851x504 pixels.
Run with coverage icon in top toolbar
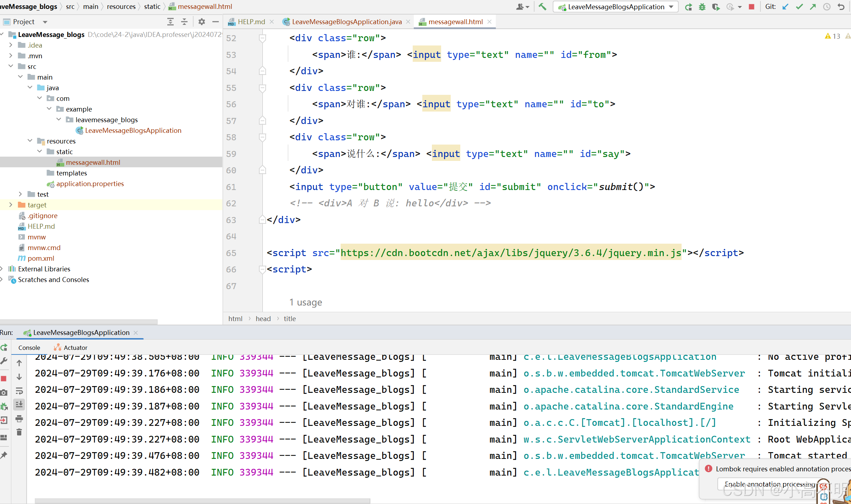tap(716, 7)
